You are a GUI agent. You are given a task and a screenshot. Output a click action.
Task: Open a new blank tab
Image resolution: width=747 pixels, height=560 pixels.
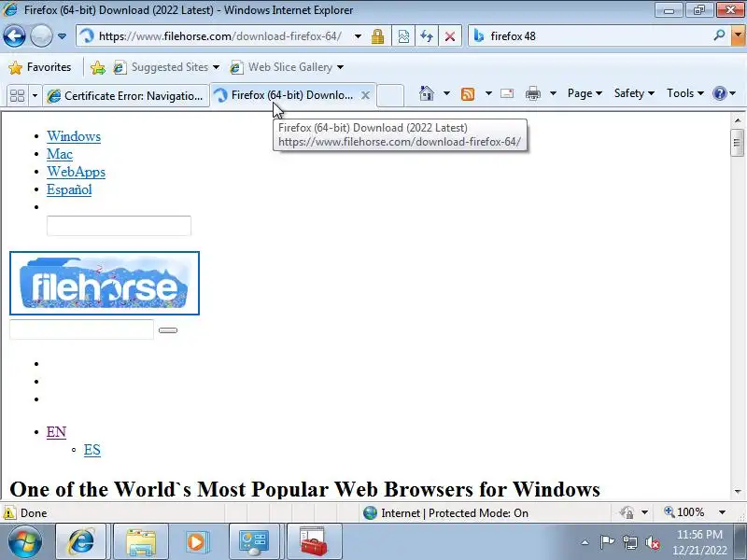390,95
